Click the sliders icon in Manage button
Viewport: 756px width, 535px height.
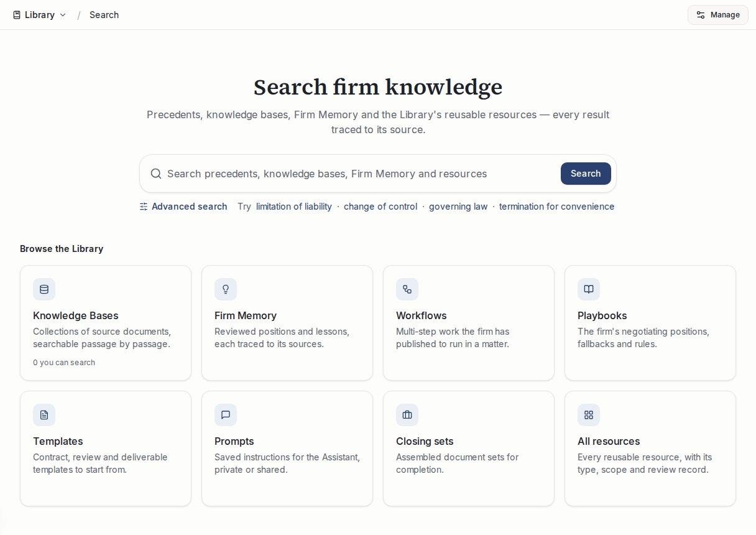click(701, 15)
